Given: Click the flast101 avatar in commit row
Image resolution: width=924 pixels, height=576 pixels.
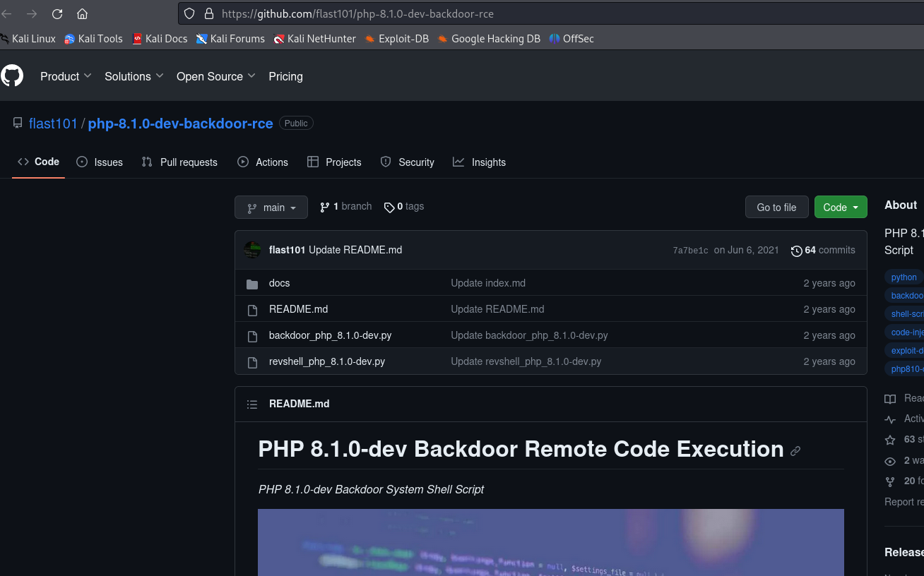Looking at the screenshot, I should pyautogui.click(x=252, y=250).
